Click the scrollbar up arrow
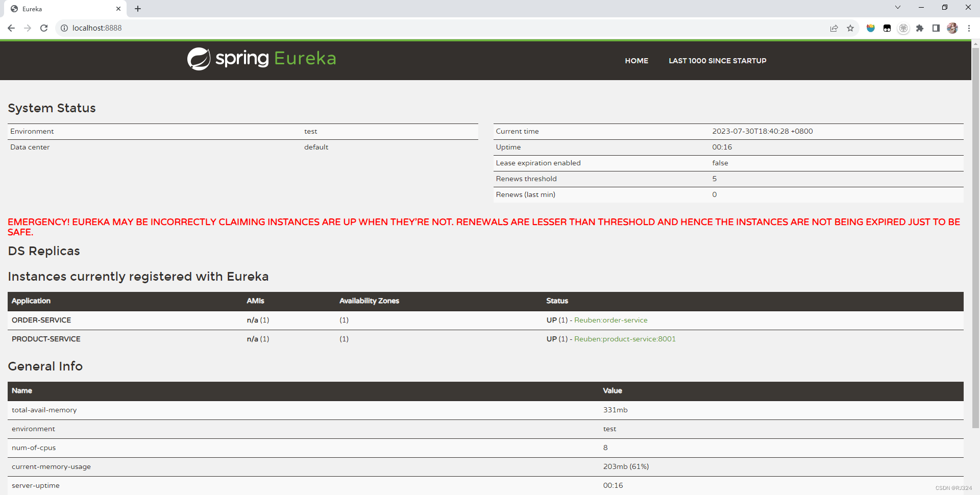The width and height of the screenshot is (980, 495). 975,44
